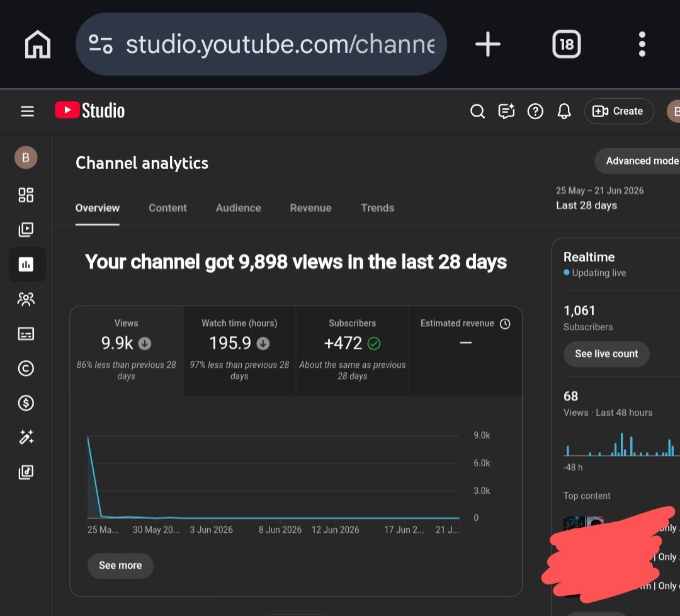680x616 pixels.
Task: Select the Views metric card
Action: pos(126,350)
